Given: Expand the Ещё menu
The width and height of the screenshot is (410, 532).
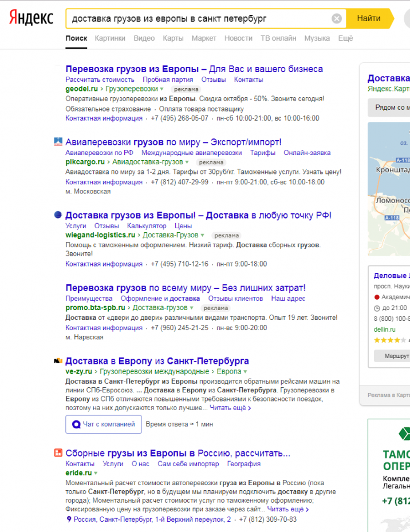Looking at the screenshot, I should point(345,38).
